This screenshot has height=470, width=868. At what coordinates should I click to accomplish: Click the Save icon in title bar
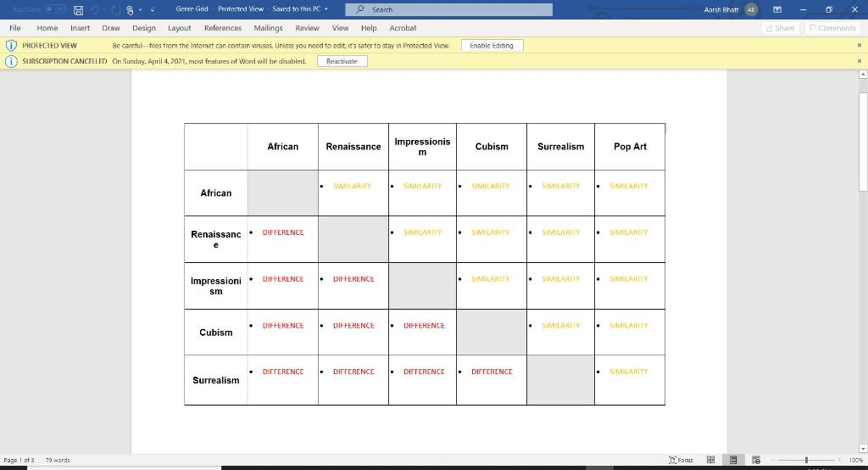point(78,10)
